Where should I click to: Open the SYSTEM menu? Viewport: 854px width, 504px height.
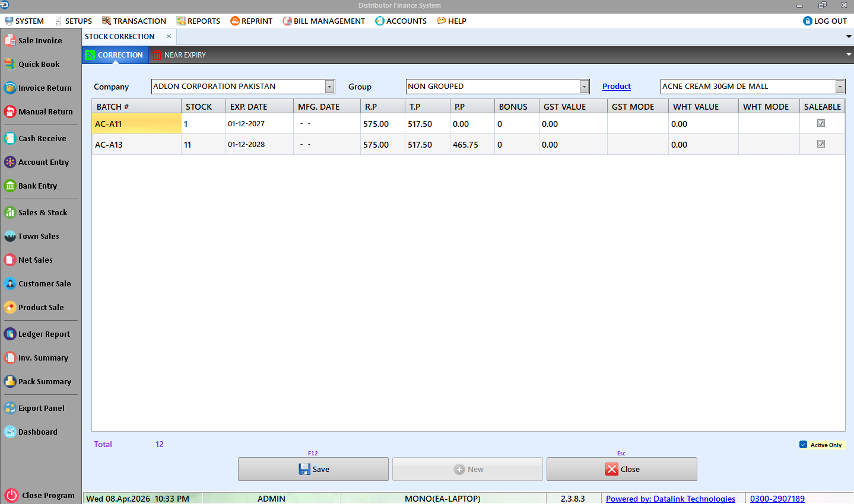click(24, 21)
